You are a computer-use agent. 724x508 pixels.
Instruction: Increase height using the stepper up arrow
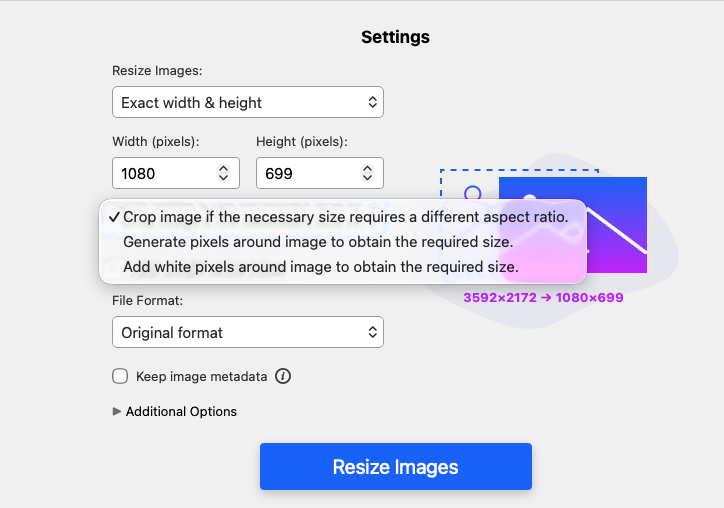[x=367, y=168]
